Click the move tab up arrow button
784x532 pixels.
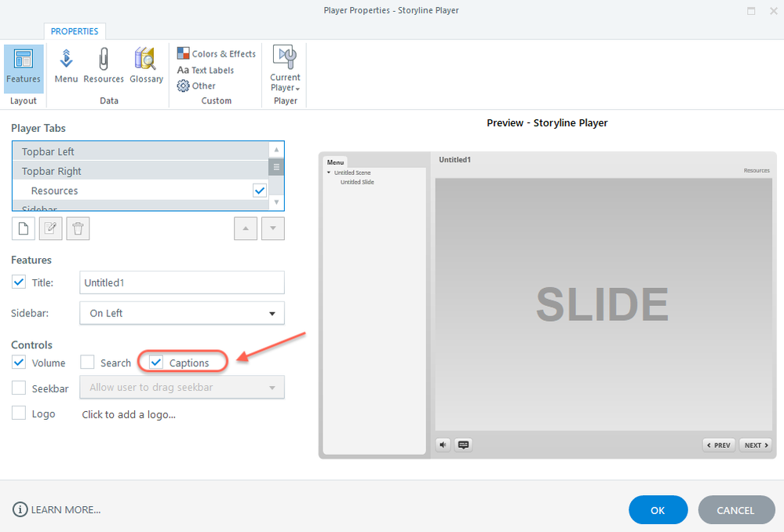[x=246, y=228]
